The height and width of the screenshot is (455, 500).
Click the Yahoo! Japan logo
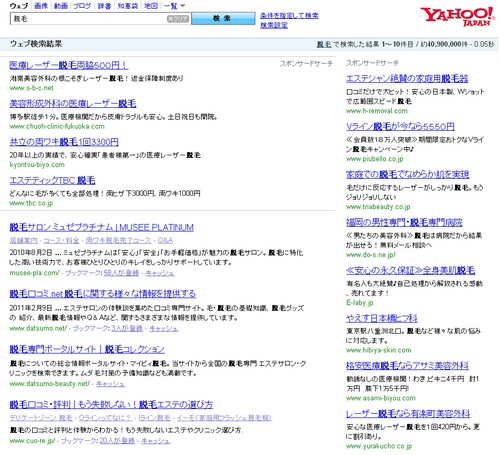point(457,16)
